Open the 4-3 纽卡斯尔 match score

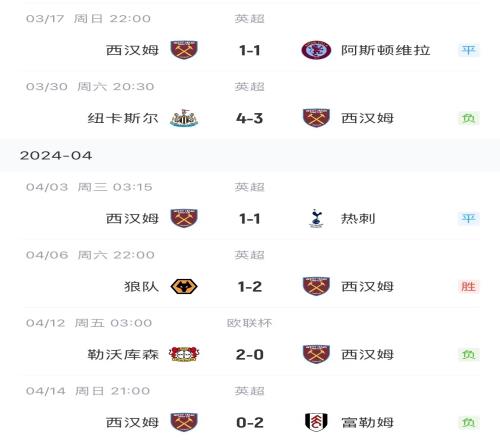250,118
